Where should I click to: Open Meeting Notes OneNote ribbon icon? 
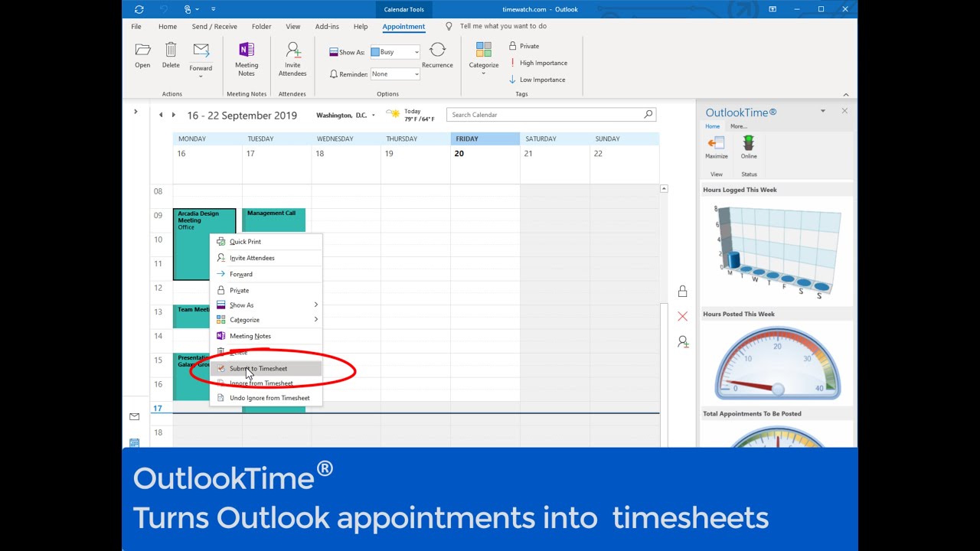pos(247,50)
